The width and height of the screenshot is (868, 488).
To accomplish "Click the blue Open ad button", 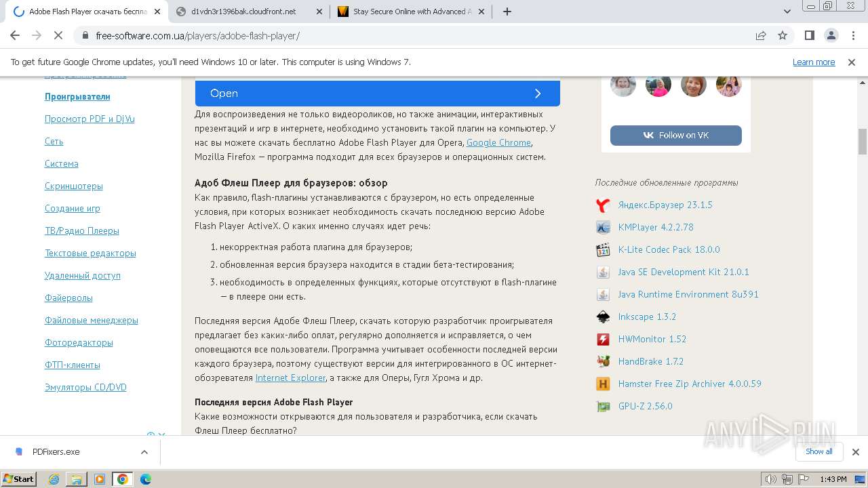I will tap(377, 94).
